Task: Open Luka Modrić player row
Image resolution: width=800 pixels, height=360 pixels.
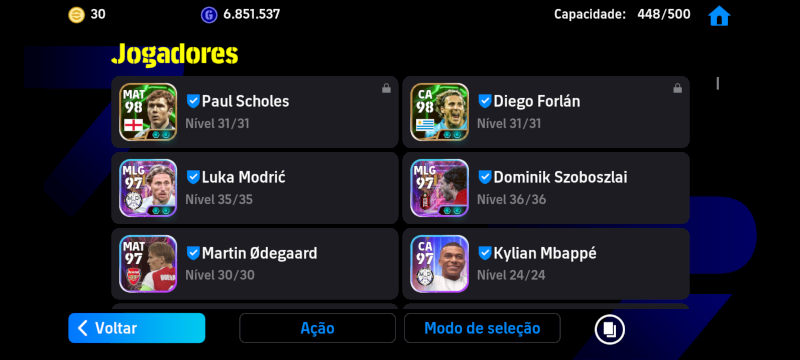Action: pyautogui.click(x=255, y=188)
